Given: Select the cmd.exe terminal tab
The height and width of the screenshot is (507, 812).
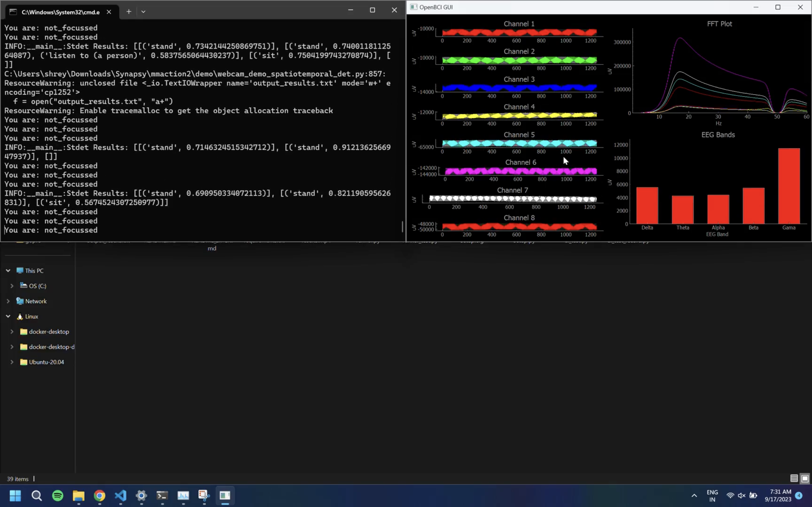Looking at the screenshot, I should point(60,12).
